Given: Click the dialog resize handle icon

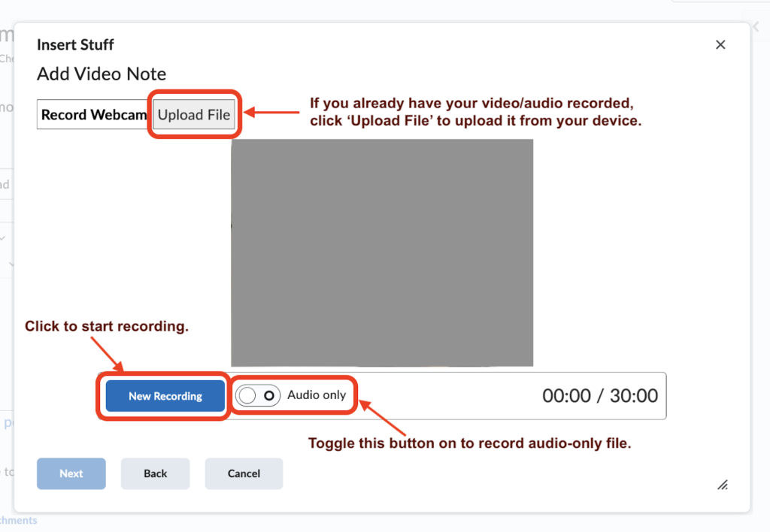Looking at the screenshot, I should pyautogui.click(x=723, y=485).
